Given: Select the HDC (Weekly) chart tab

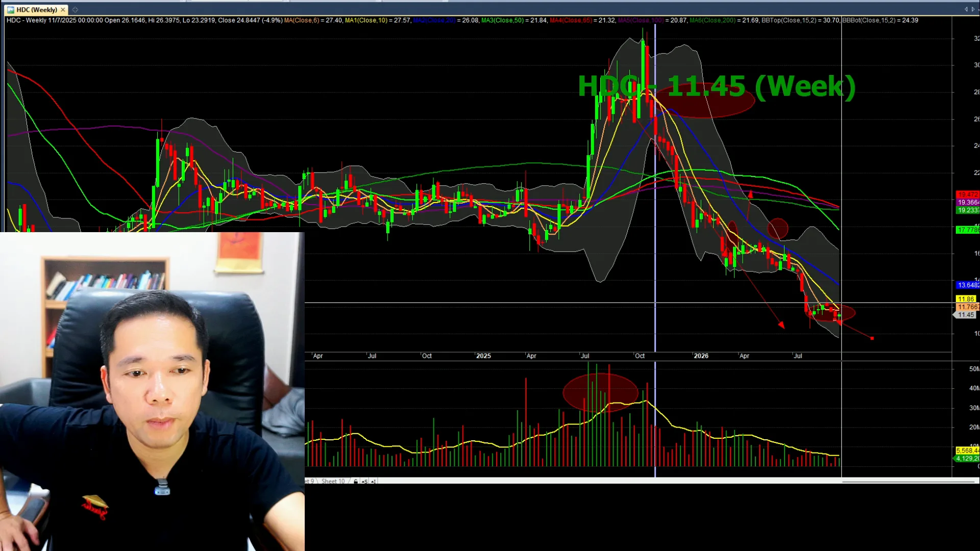Looking at the screenshot, I should 36,10.
